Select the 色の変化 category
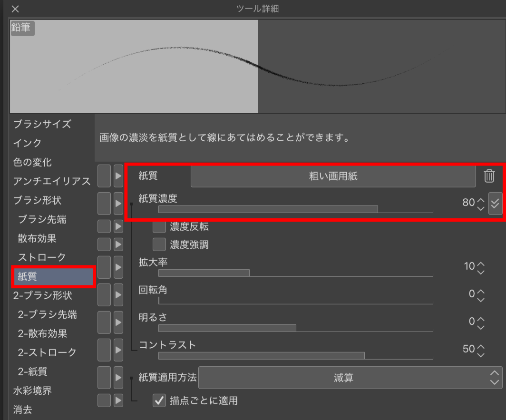 tap(32, 162)
